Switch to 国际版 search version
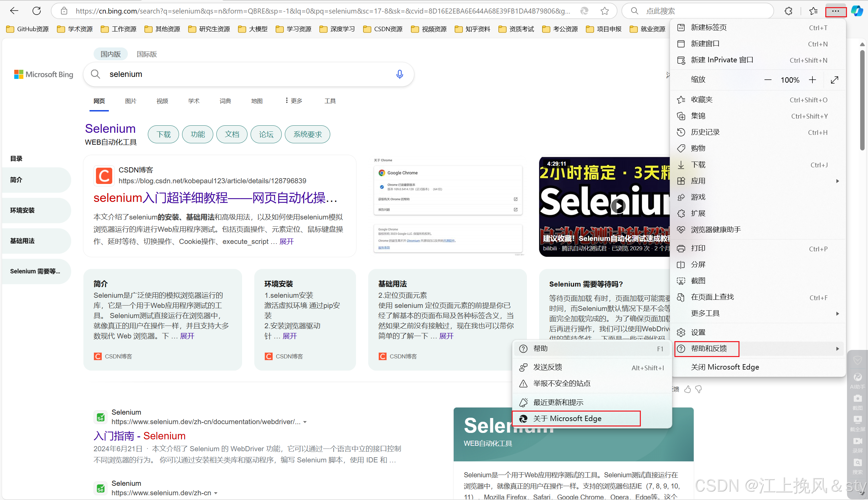Image resolution: width=868 pixels, height=500 pixels. (147, 54)
